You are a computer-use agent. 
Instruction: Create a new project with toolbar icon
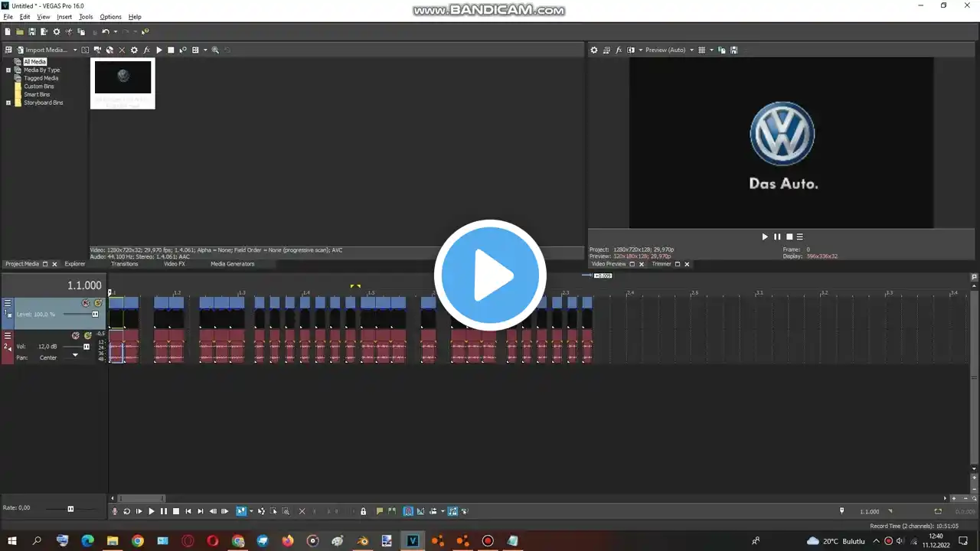click(x=8, y=31)
